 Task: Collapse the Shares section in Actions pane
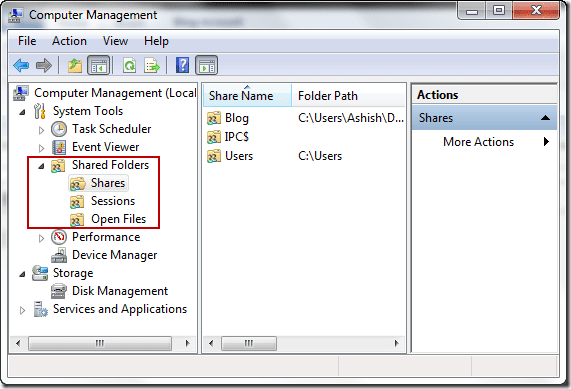(x=545, y=118)
